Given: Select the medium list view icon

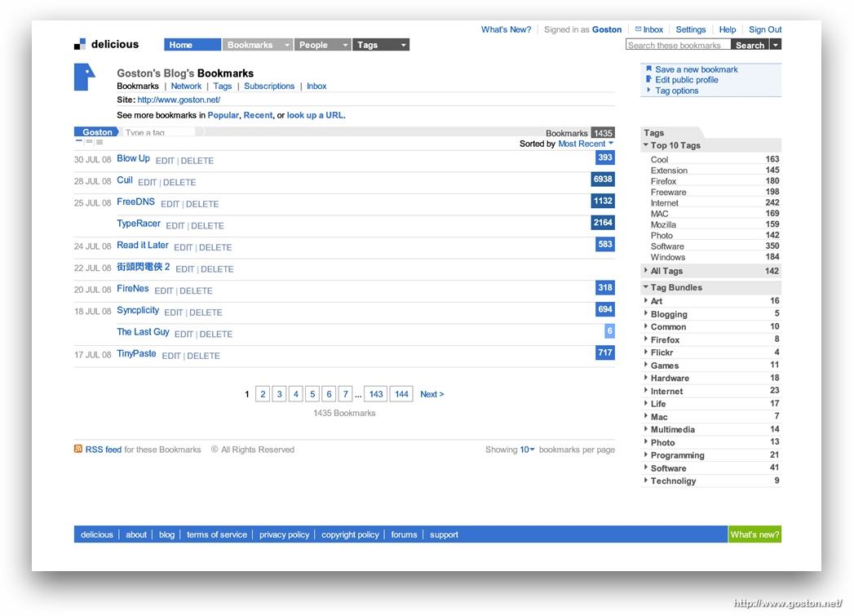Looking at the screenshot, I should (90, 142).
